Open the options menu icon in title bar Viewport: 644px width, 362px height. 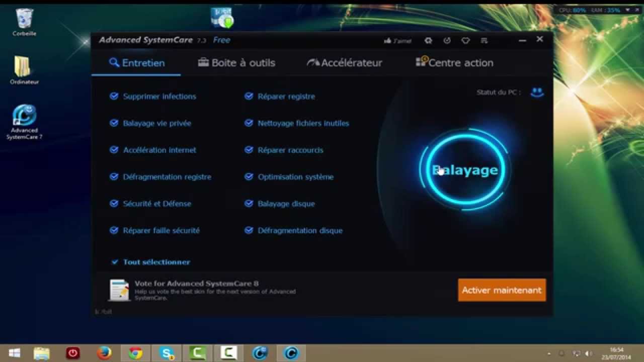pos(484,40)
